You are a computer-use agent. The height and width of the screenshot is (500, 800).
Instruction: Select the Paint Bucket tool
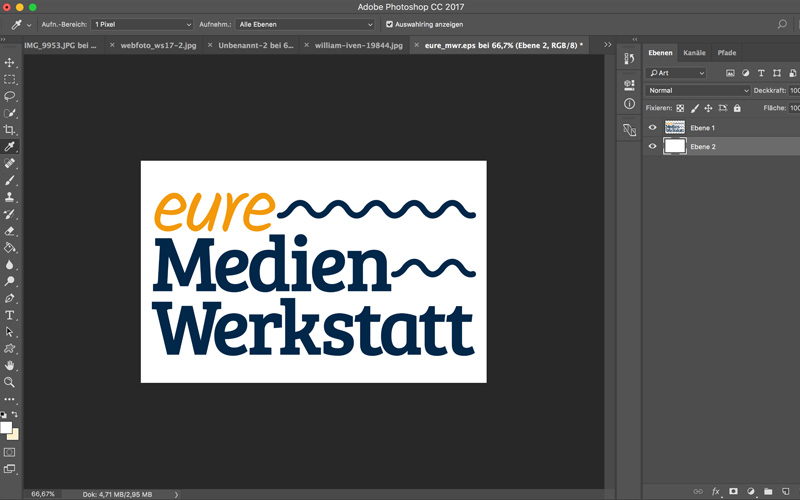(x=9, y=247)
